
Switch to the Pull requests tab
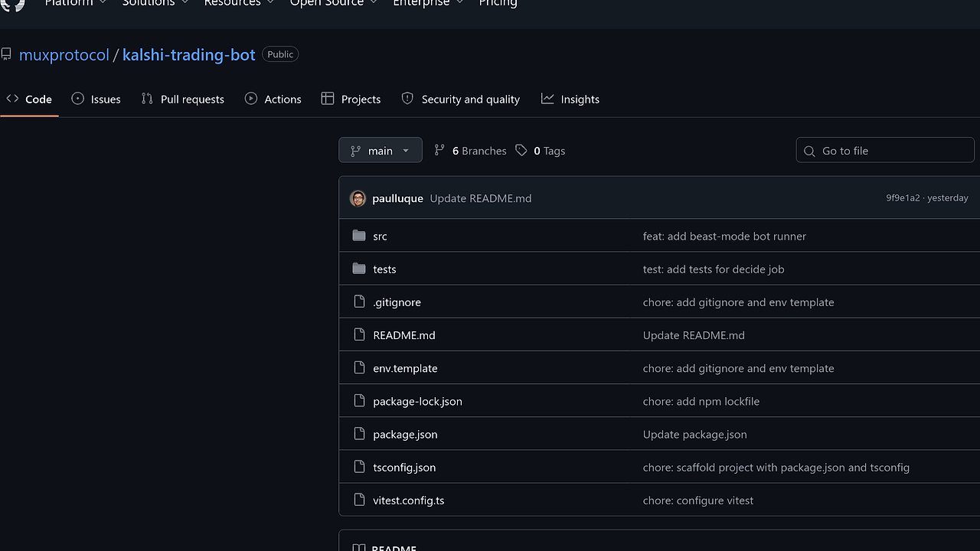click(183, 99)
